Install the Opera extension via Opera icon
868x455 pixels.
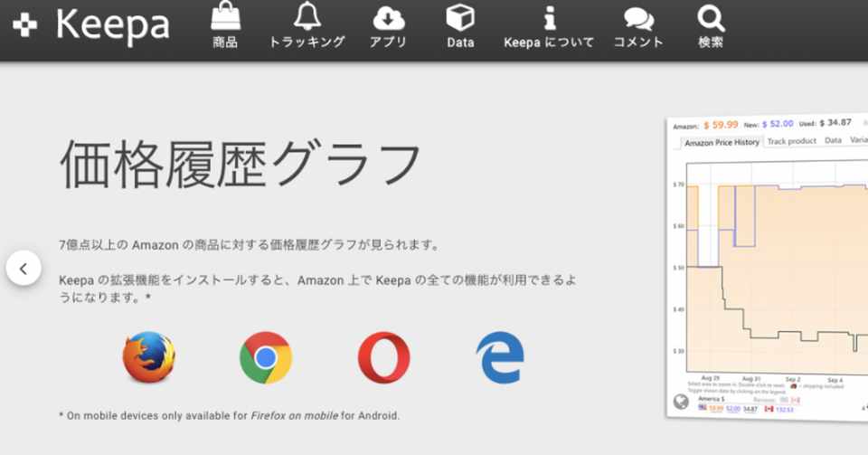[383, 357]
